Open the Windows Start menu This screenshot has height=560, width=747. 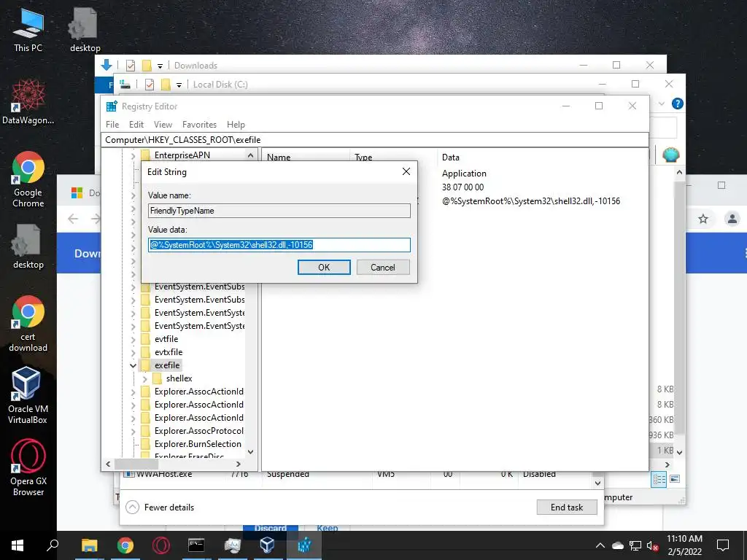18,545
